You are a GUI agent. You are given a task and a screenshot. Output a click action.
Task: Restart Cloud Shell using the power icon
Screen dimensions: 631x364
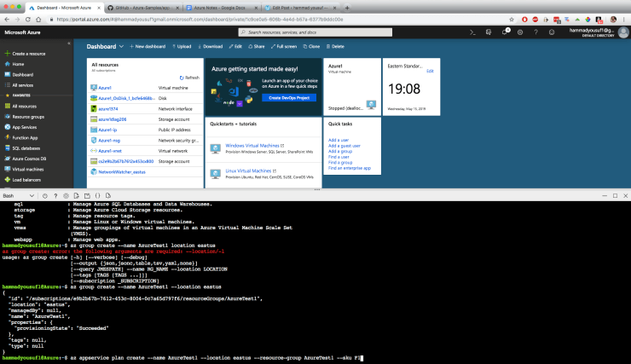click(44, 196)
